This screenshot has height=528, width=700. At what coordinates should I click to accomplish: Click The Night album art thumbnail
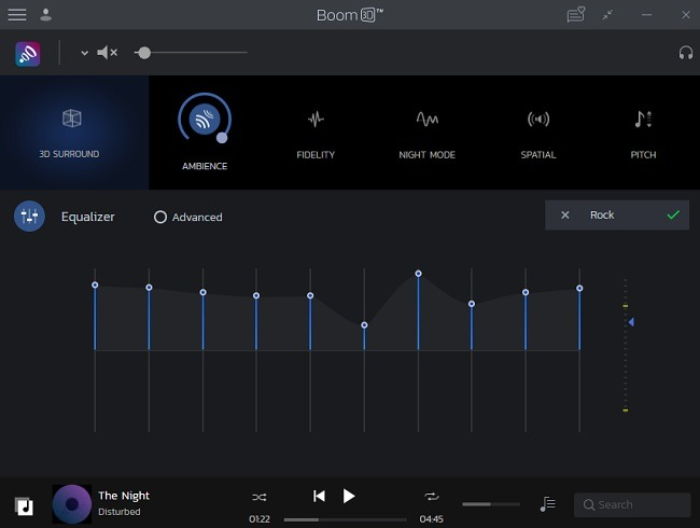click(72, 504)
